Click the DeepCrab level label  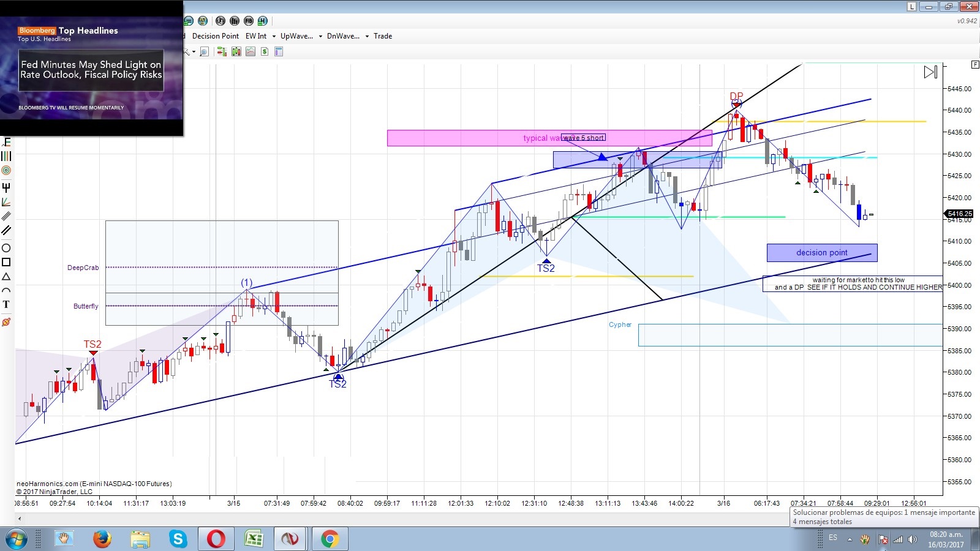pyautogui.click(x=83, y=268)
